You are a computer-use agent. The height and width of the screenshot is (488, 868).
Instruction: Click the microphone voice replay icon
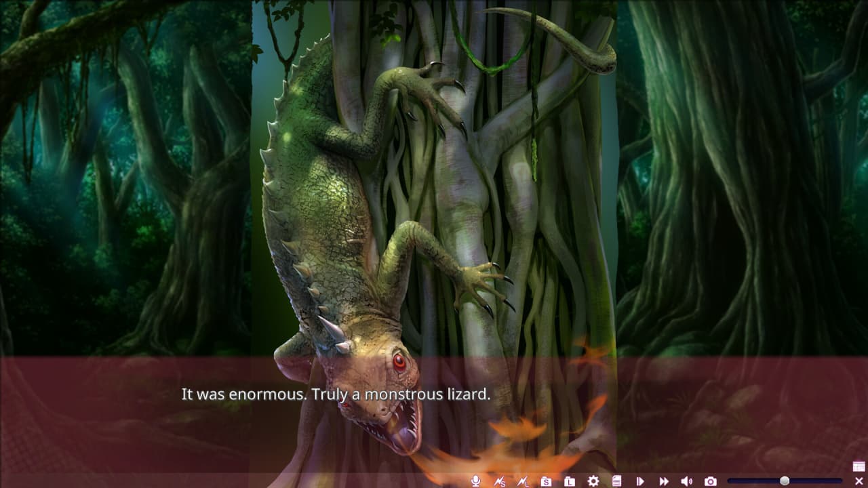click(x=475, y=481)
